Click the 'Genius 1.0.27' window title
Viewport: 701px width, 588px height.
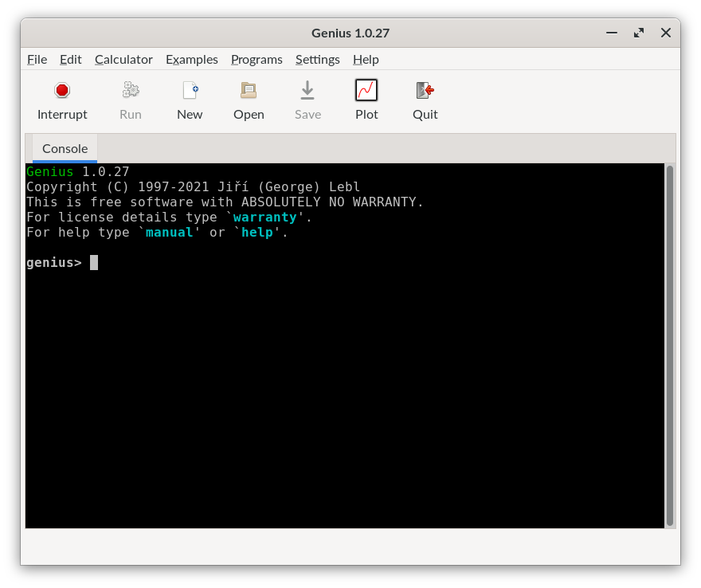(350, 33)
